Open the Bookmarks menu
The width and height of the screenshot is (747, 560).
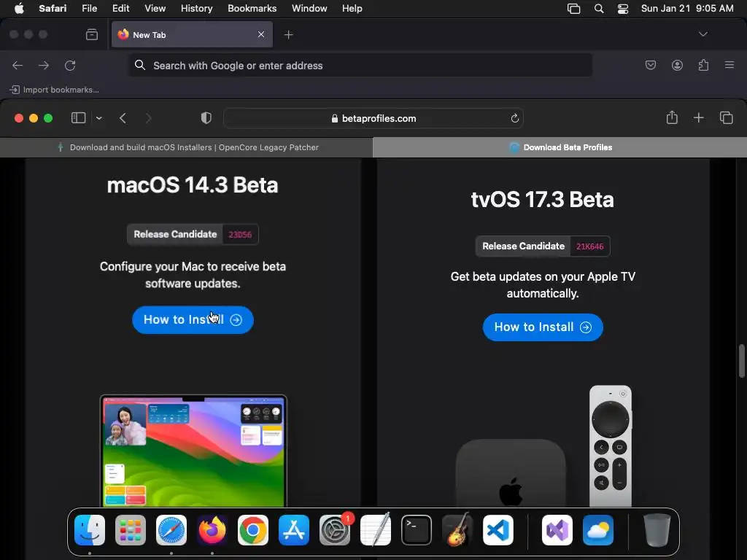pyautogui.click(x=252, y=9)
